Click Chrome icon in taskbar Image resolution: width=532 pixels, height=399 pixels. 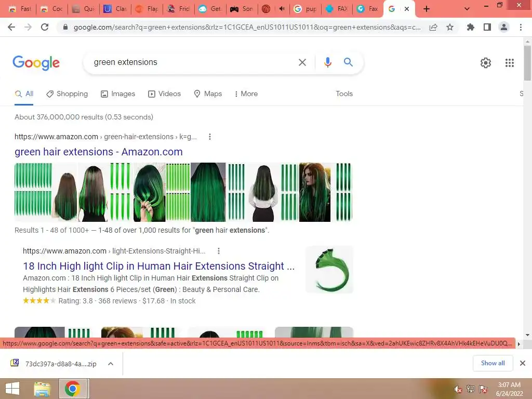point(73,389)
